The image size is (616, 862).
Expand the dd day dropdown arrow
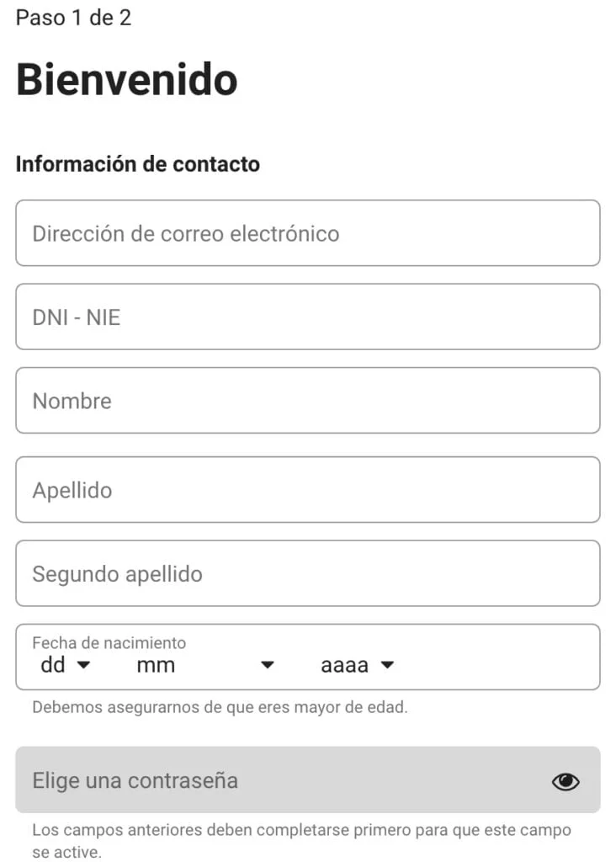click(x=83, y=665)
